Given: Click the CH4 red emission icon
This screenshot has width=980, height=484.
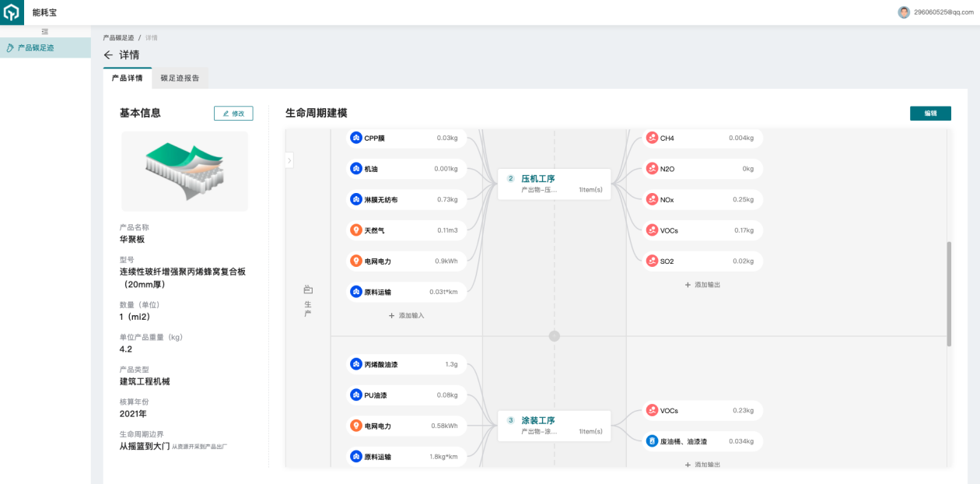Looking at the screenshot, I should point(652,139).
